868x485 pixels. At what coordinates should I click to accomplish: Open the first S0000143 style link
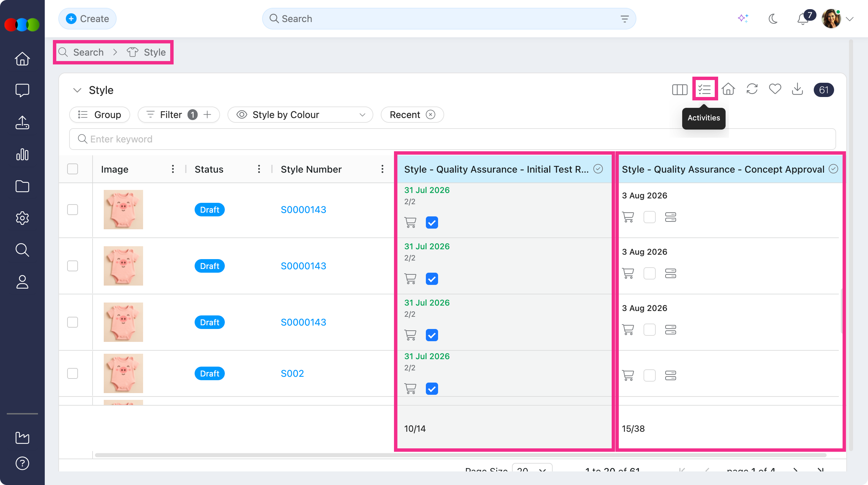[x=303, y=210]
